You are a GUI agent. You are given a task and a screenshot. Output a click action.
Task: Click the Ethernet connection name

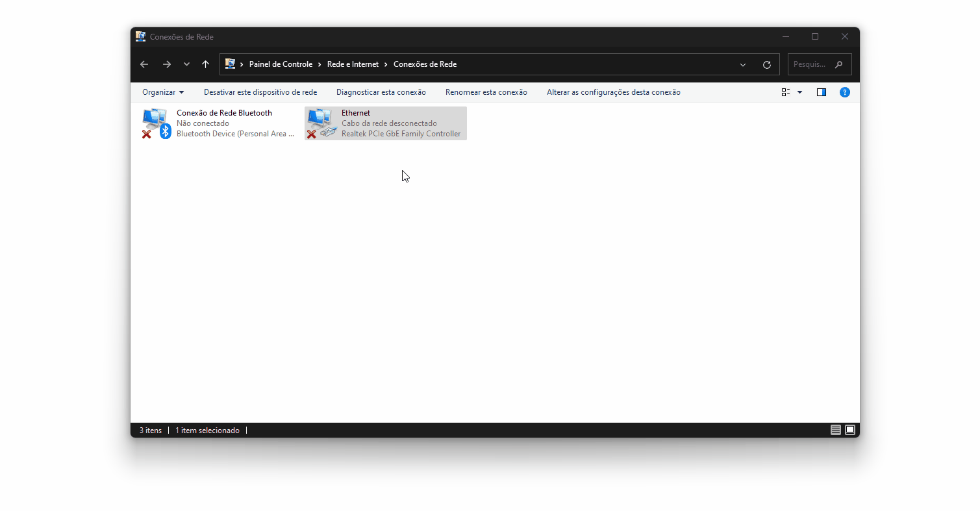(356, 113)
